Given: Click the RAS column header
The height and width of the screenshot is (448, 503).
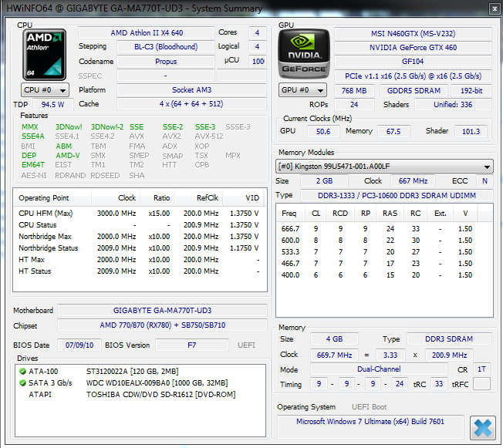Looking at the screenshot, I should (390, 214).
